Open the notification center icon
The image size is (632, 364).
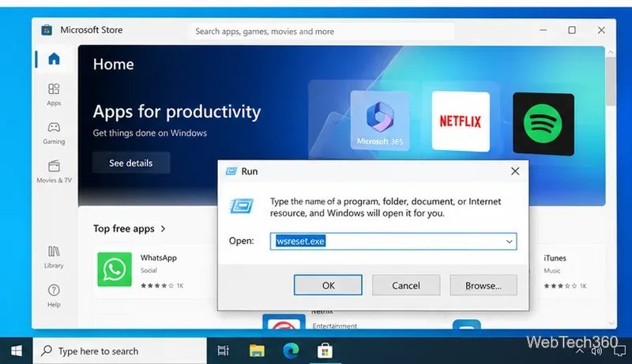[x=619, y=351]
